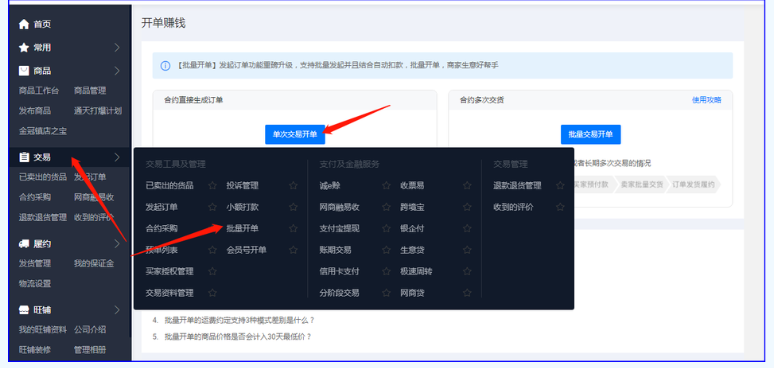Star 预单列表 in the flyout menu
Image resolution: width=774 pixels, height=368 pixels.
pyautogui.click(x=212, y=250)
